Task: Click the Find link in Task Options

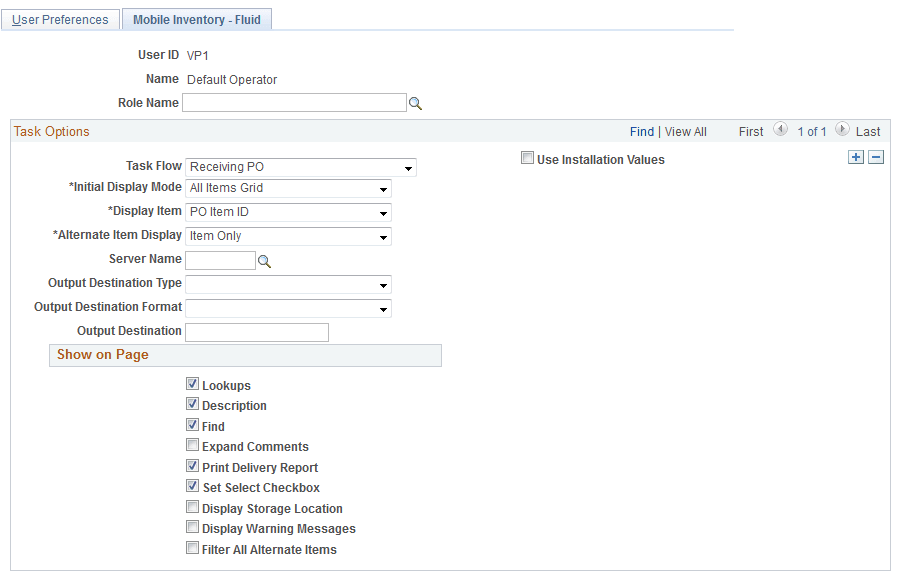Action: (642, 131)
